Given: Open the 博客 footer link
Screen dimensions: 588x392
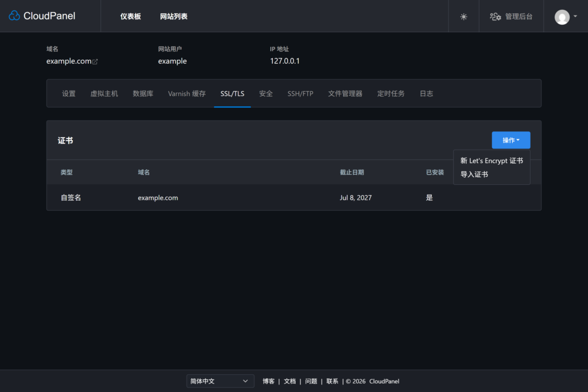Looking at the screenshot, I should pos(269,381).
